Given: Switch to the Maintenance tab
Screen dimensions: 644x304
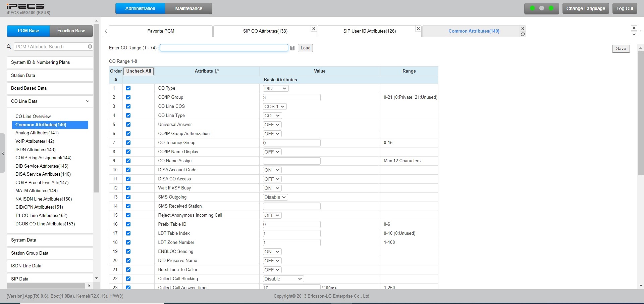Looking at the screenshot, I should (189, 8).
